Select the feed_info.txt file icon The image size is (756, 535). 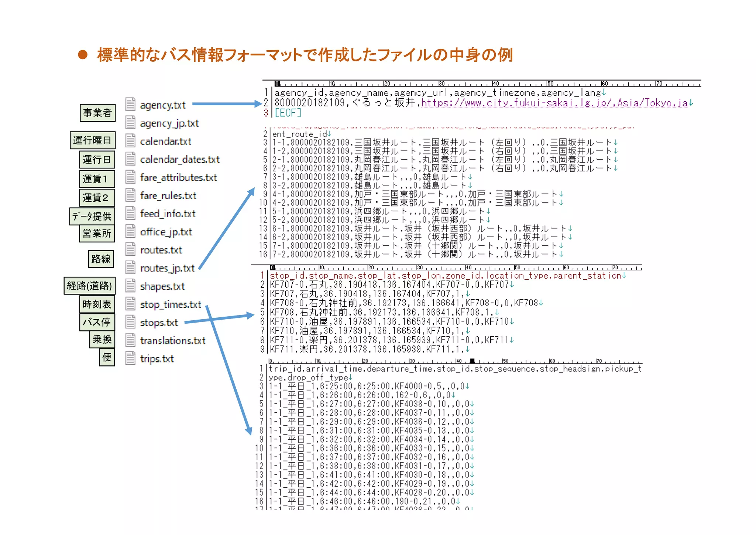tap(130, 213)
